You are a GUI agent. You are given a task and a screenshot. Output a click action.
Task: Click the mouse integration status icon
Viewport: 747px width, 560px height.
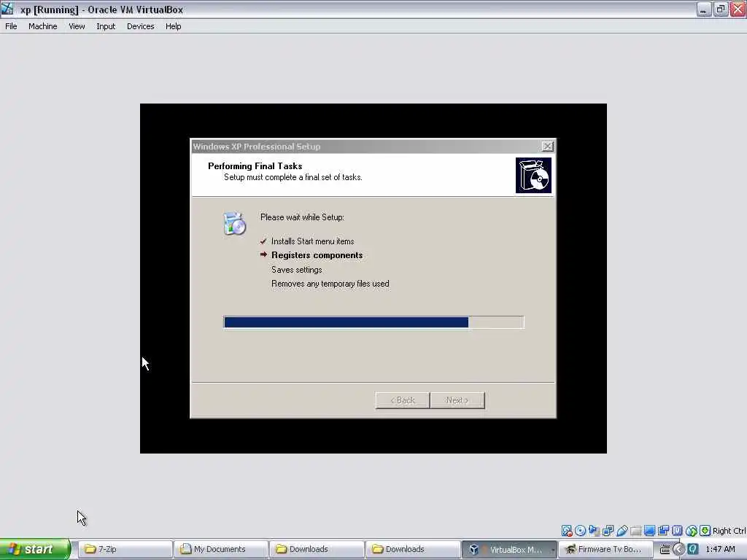692,531
